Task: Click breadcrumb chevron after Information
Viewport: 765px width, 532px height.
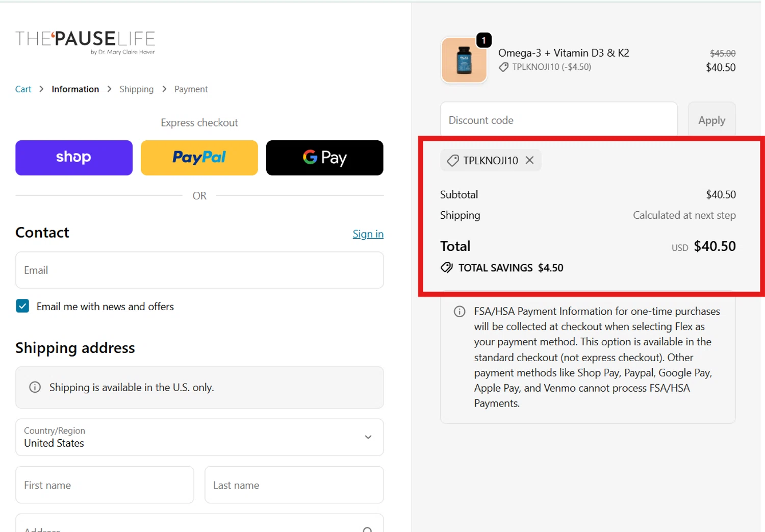Action: (109, 89)
